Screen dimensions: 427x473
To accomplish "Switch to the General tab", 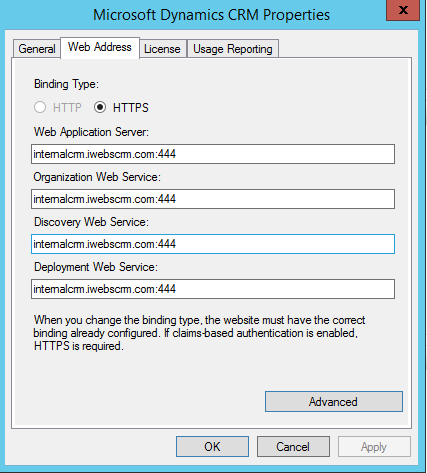I will tap(37, 49).
